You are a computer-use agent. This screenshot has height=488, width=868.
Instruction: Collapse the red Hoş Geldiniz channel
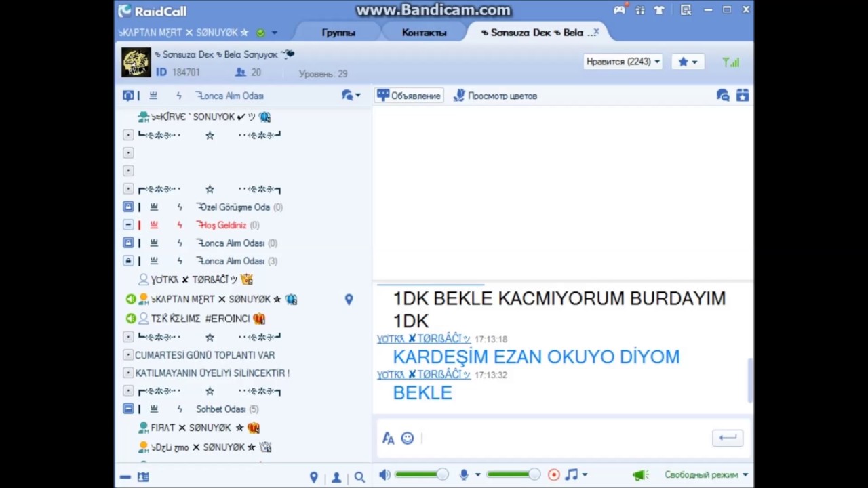pyautogui.click(x=128, y=225)
